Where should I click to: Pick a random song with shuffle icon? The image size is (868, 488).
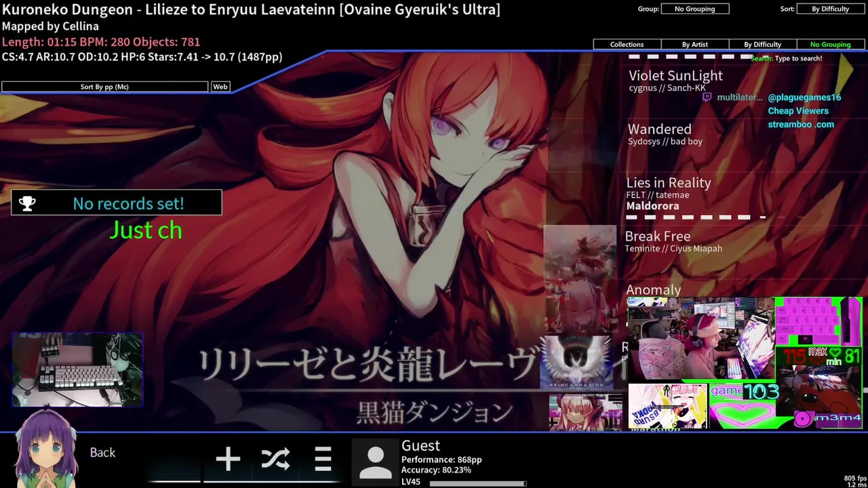[275, 459]
